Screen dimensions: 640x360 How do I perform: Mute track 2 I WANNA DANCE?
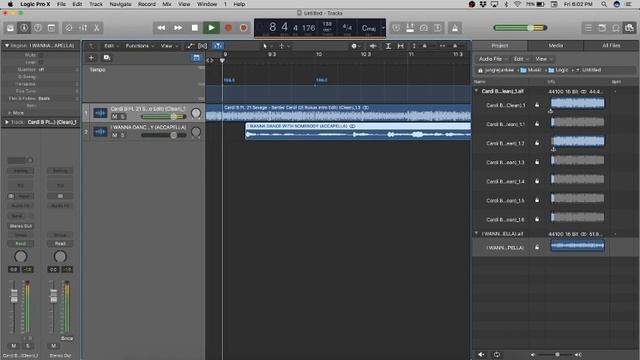[x=115, y=135]
